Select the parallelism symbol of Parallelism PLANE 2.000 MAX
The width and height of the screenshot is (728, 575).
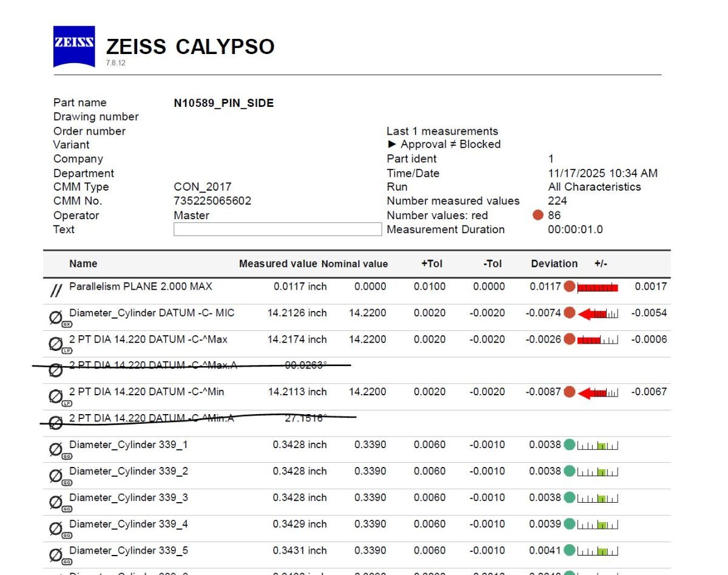pyautogui.click(x=56, y=291)
